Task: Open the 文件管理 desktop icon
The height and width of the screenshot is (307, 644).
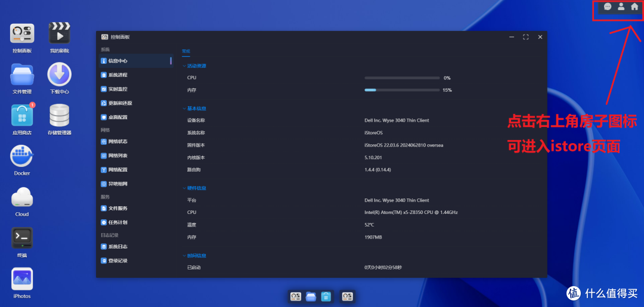Action: pos(22,75)
